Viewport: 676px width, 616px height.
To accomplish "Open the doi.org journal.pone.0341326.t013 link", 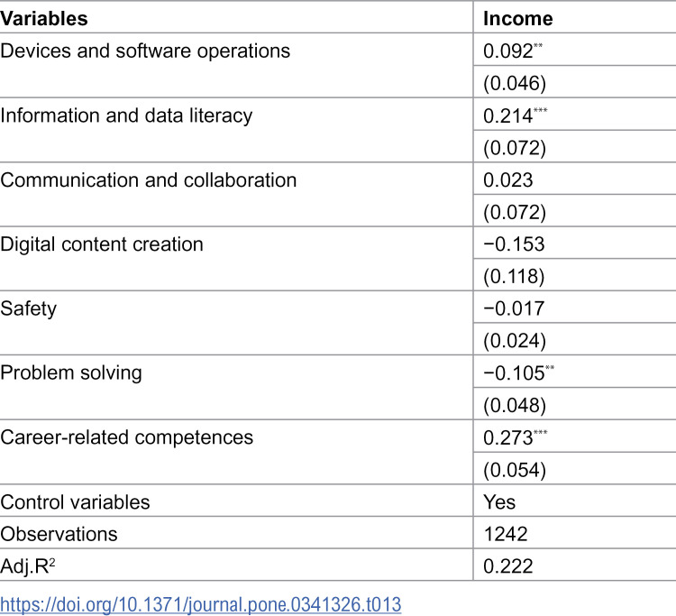I will point(200,604).
